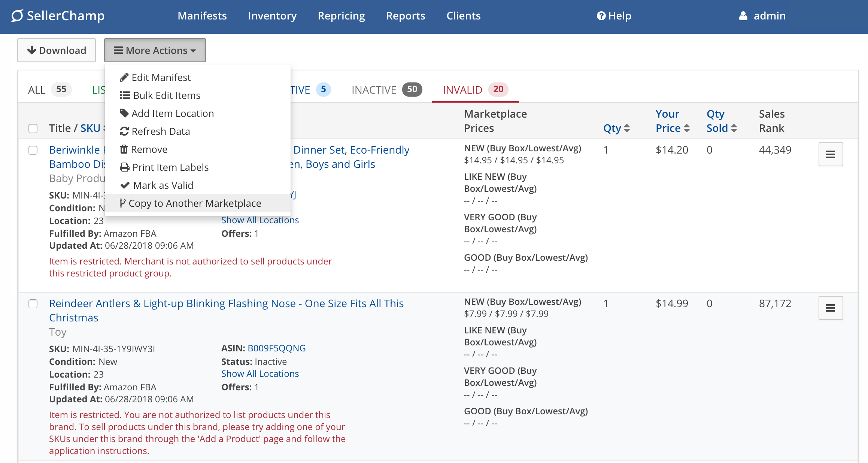Click the branch icon for Copy to Another Marketplace
The width and height of the screenshot is (868, 463).
[122, 203]
